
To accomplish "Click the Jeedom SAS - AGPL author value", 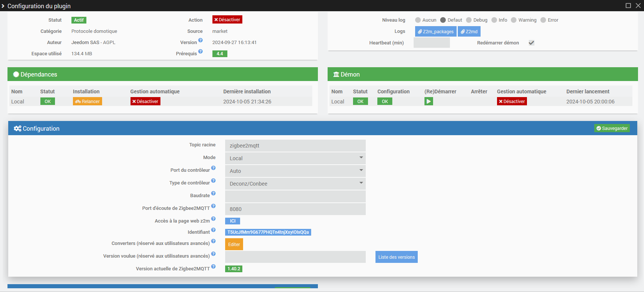I will [x=93, y=43].
